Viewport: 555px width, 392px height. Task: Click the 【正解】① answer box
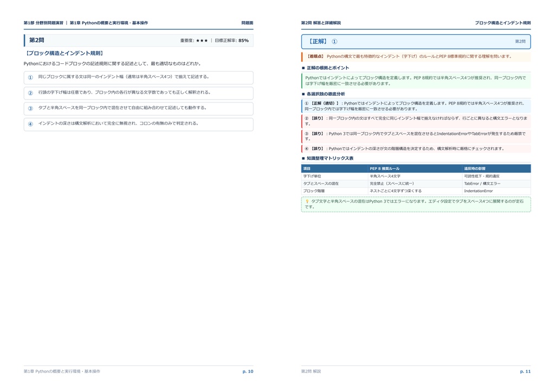click(x=416, y=41)
